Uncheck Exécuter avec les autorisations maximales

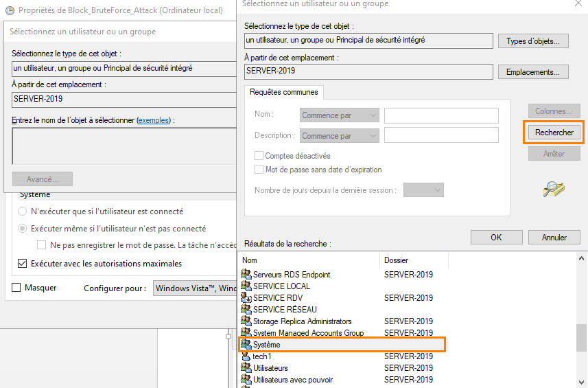pos(22,263)
